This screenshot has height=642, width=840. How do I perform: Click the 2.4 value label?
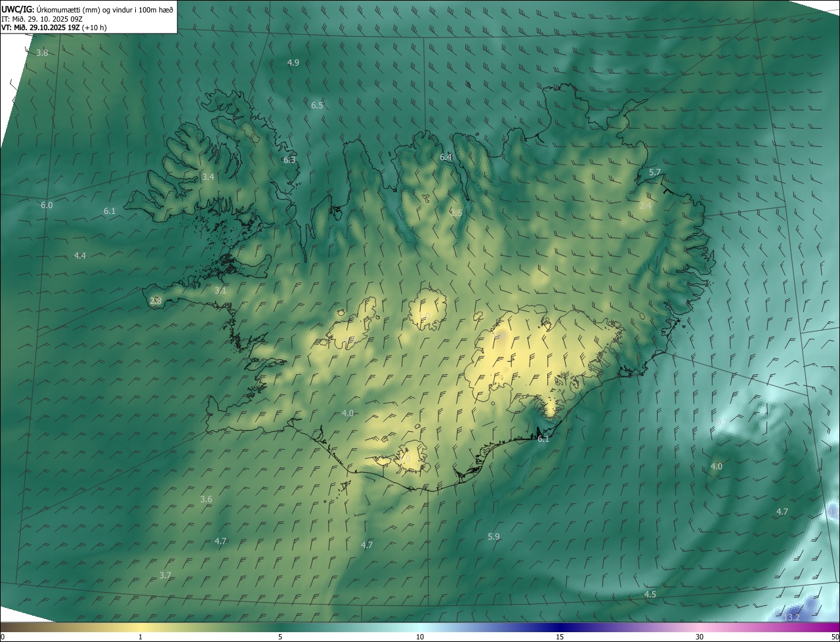coord(646,205)
